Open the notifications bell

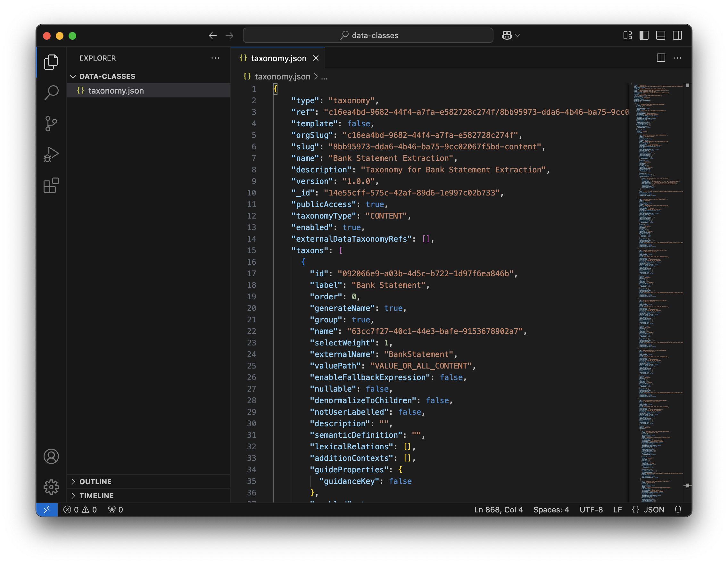[x=678, y=509]
